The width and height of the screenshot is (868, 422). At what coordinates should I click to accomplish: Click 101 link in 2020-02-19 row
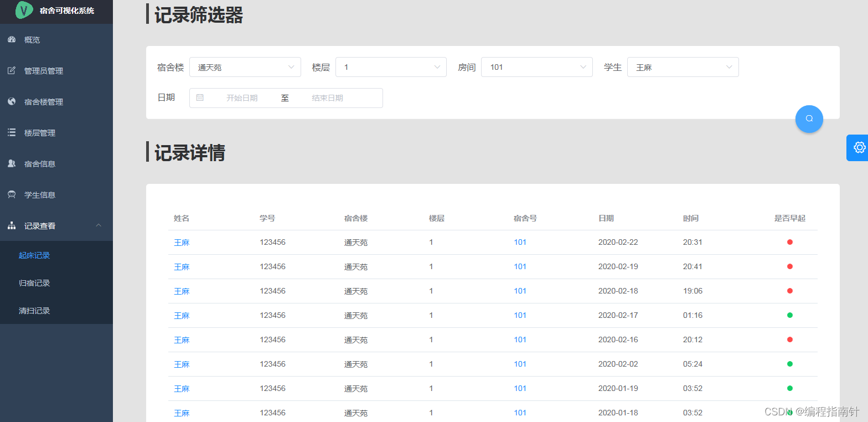click(520, 266)
